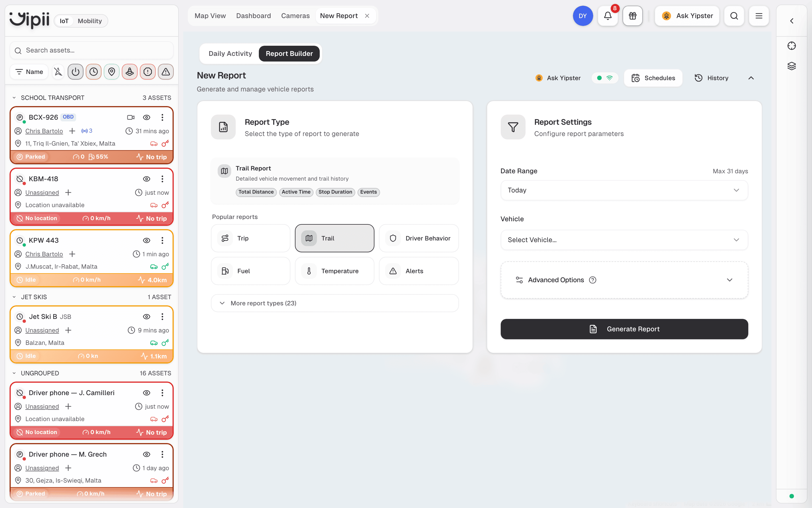
Task: Add driver plus icon on Jet Ski B
Action: click(x=68, y=330)
